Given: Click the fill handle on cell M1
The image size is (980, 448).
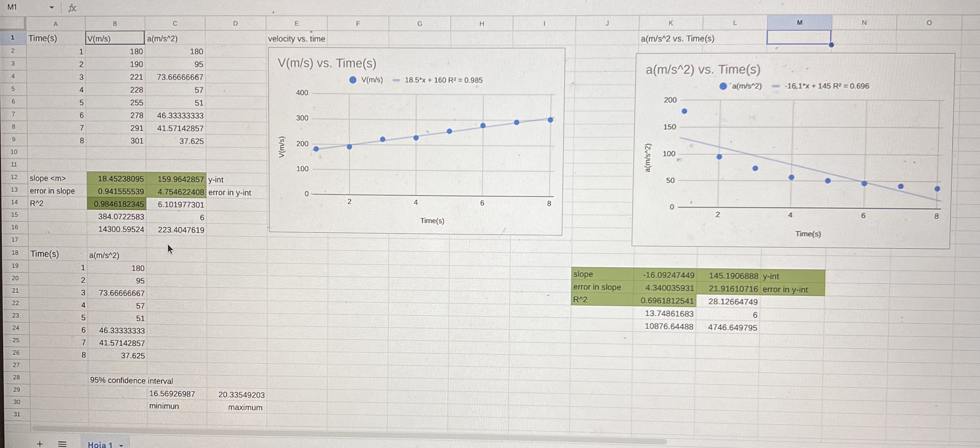Looking at the screenshot, I should [831, 45].
